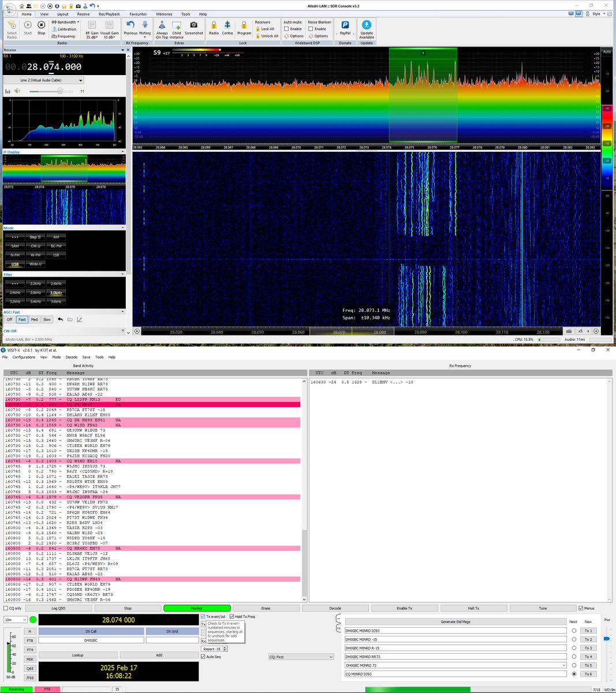Open the Decode menu in WSJT-X
616x693 pixels.
(71, 357)
